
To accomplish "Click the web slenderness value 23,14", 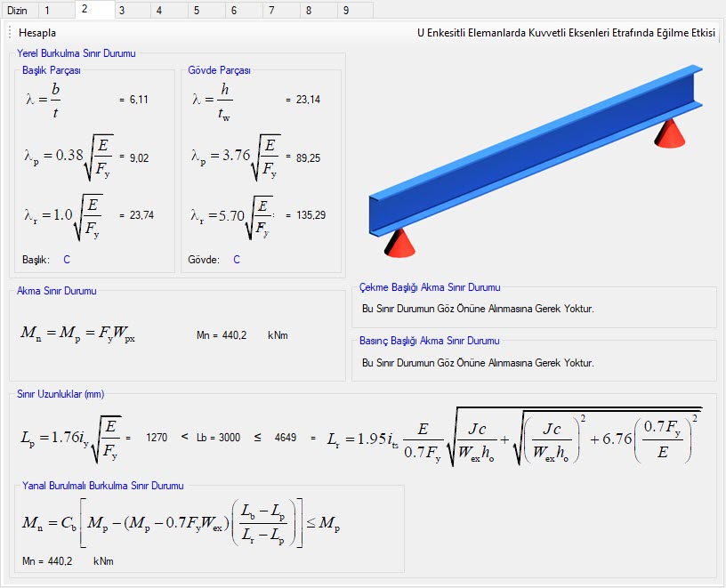I will pos(308,100).
